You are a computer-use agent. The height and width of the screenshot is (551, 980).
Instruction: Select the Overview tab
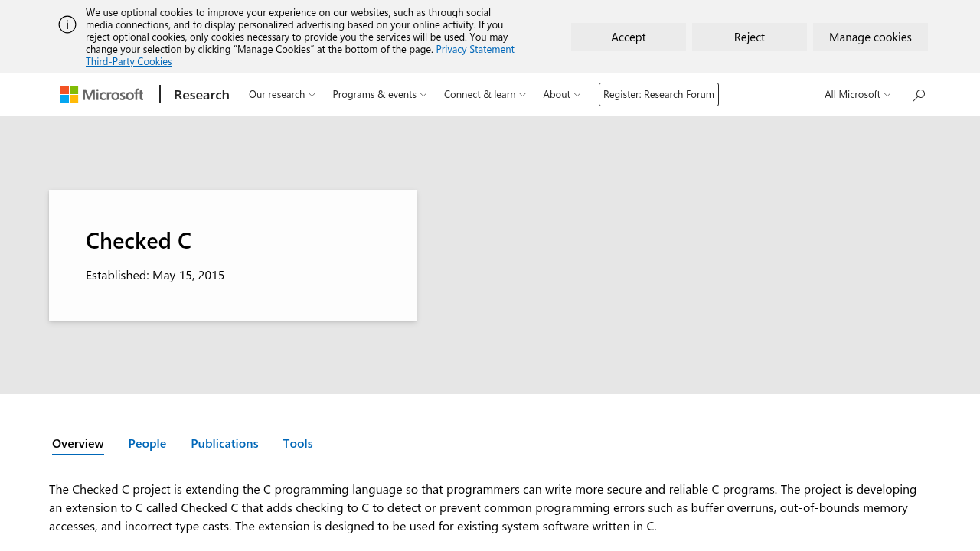(x=78, y=444)
